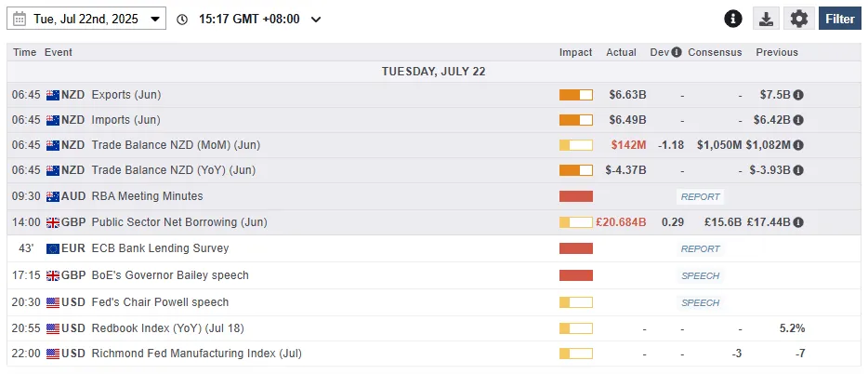Click info icon beside Dev column header
The width and height of the screenshot is (868, 374).
[677, 52]
